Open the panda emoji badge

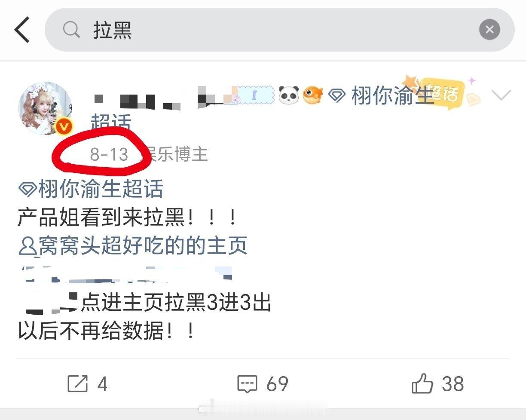pos(289,95)
